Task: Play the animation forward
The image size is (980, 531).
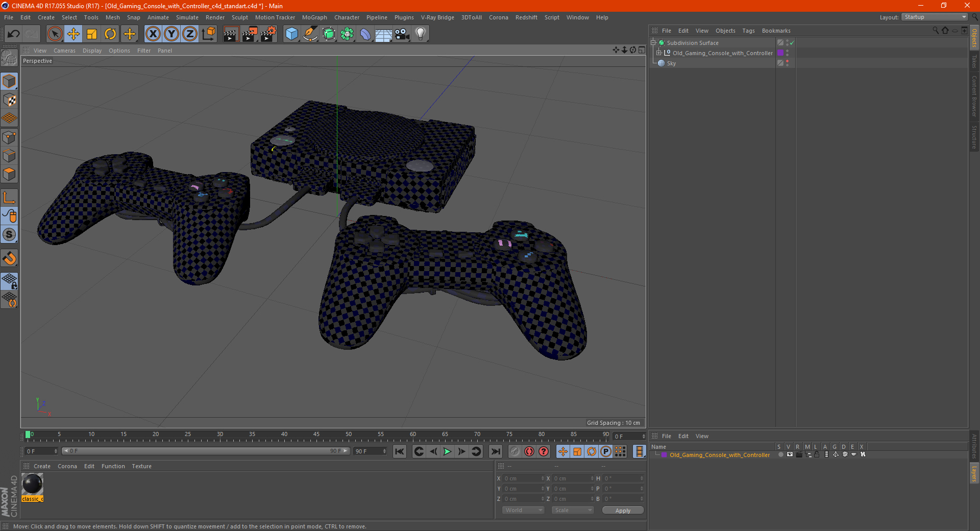Action: tap(447, 451)
